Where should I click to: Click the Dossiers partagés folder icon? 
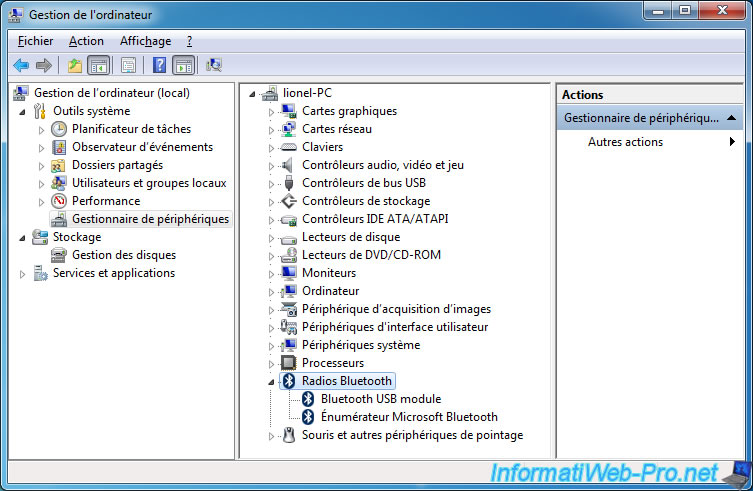click(x=59, y=165)
